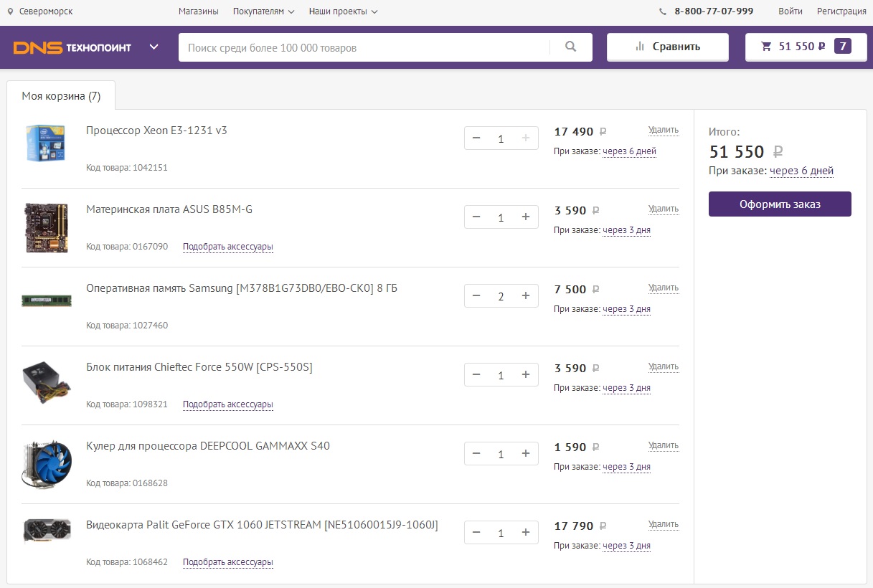Focus the product search input field

pos(364,48)
